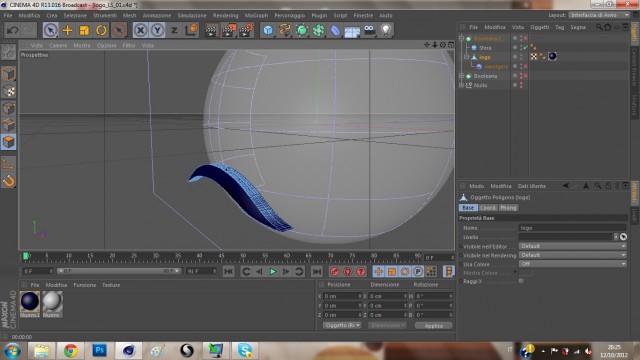The image size is (640, 360).
Task: Toggle X axis lock
Action: click(x=140, y=30)
